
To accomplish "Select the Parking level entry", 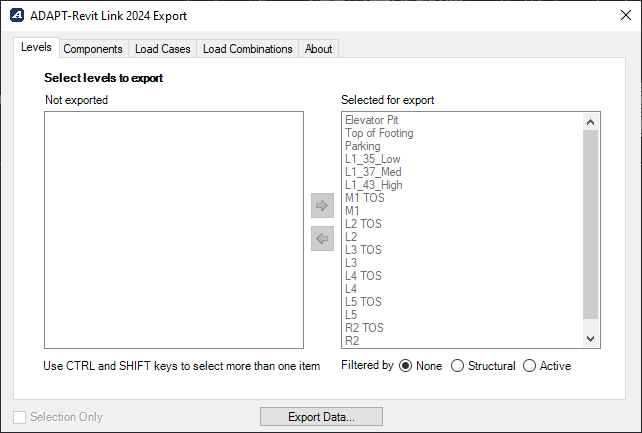I will coord(363,146).
